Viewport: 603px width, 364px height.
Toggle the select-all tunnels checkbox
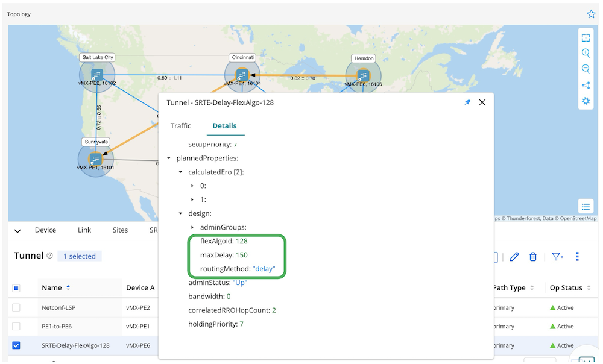click(16, 288)
